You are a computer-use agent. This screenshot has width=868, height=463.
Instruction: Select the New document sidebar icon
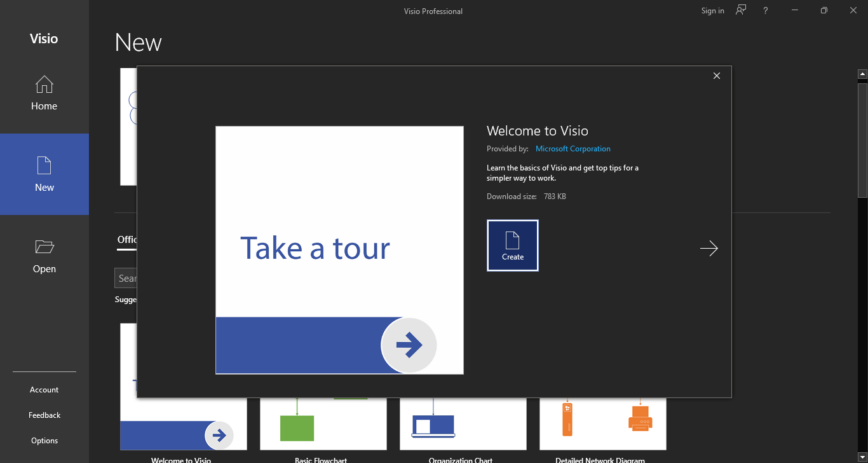pyautogui.click(x=44, y=174)
